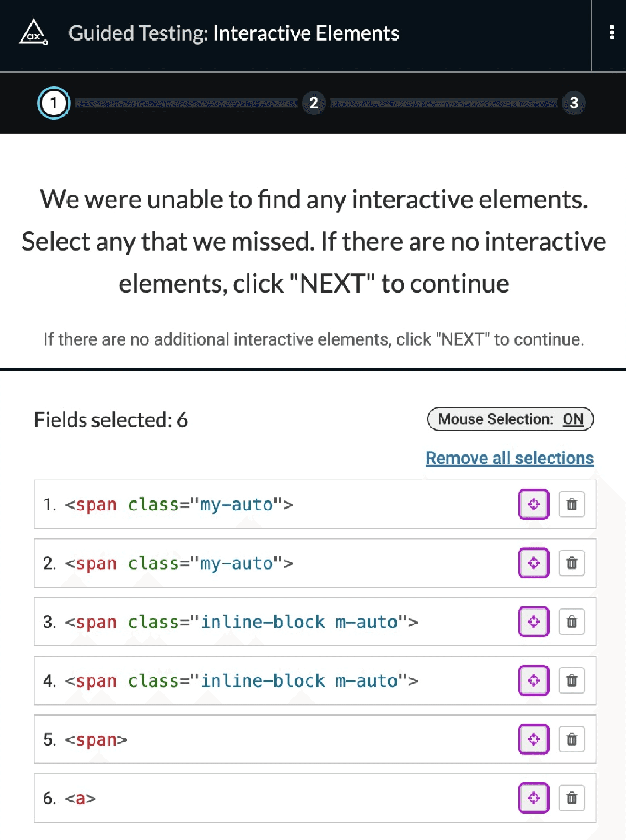
Task: Open the kebab menu in the header
Action: pyautogui.click(x=611, y=33)
